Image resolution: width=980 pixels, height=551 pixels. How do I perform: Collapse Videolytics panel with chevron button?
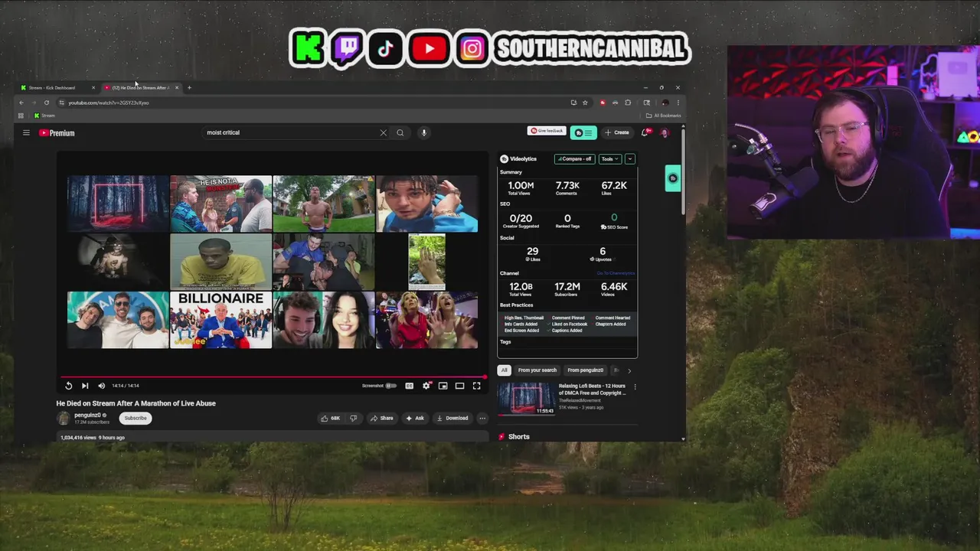[x=630, y=158]
